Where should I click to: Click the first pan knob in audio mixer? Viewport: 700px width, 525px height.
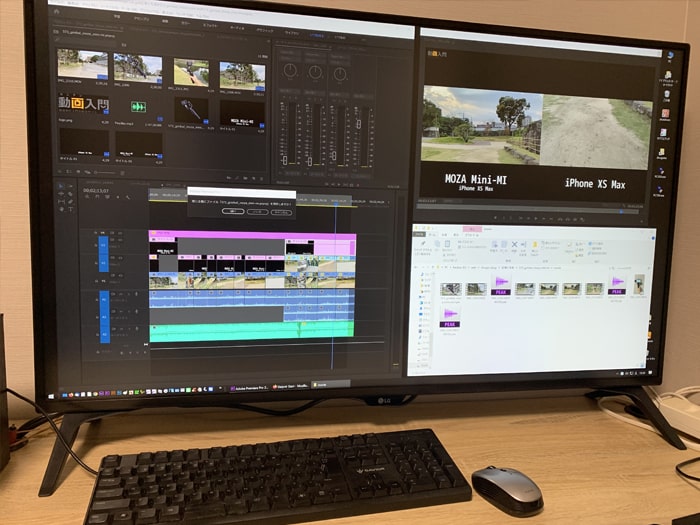point(291,70)
